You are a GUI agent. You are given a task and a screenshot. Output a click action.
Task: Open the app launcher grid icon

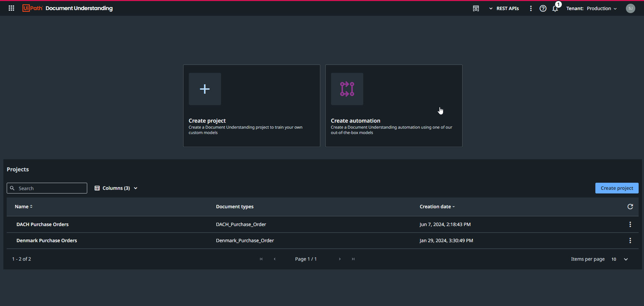11,8
